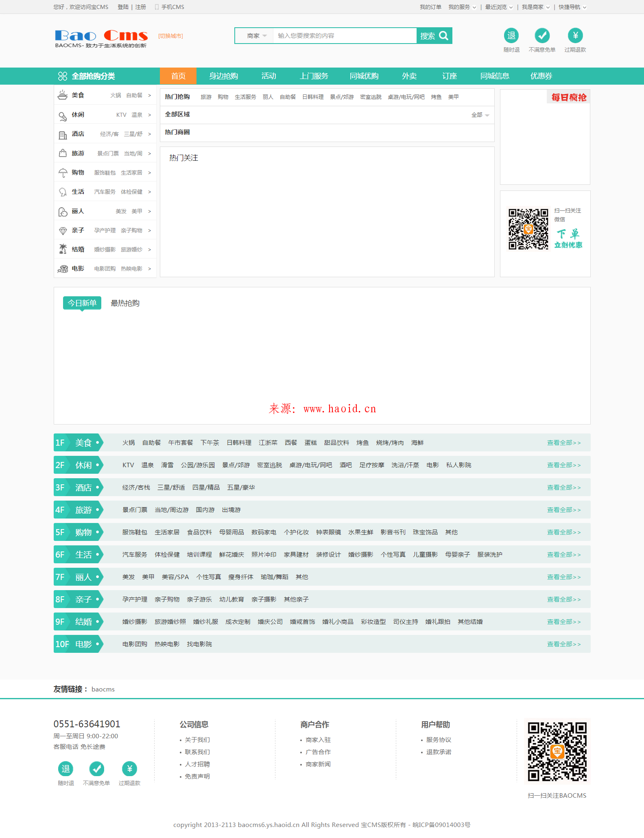The image size is (644, 838).
Task: Click the 生活 sidebar icon
Action: point(63,192)
